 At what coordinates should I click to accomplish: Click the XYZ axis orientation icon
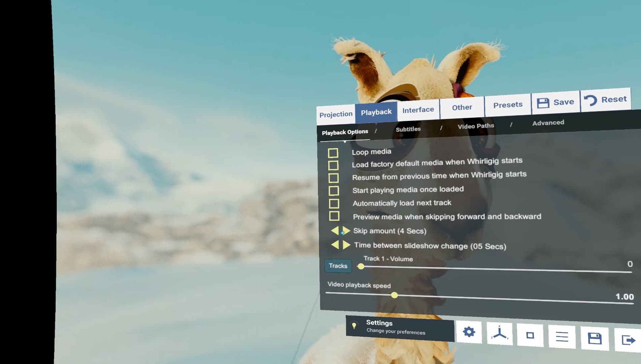[499, 334]
